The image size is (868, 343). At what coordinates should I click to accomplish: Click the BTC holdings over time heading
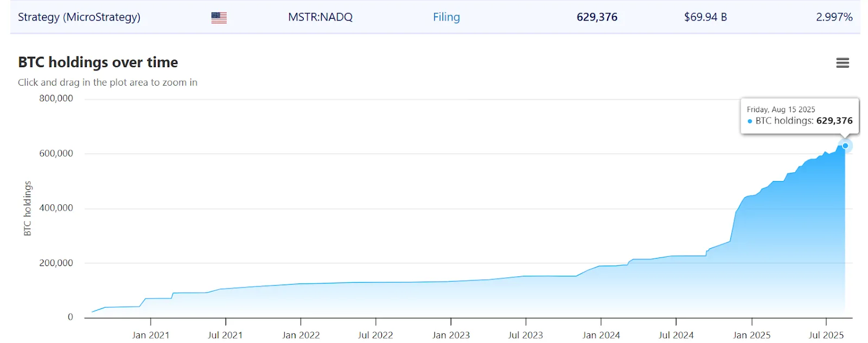click(98, 62)
